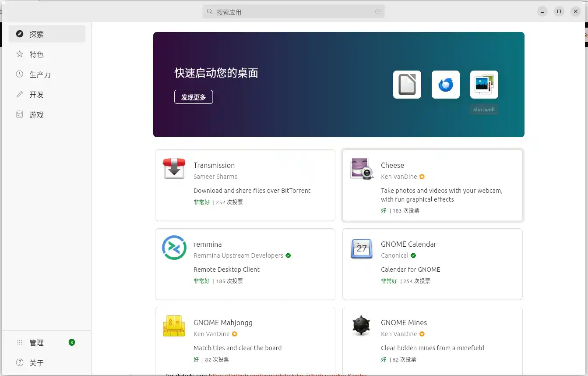Click 'Match tiles and clear the board' text

(x=237, y=348)
